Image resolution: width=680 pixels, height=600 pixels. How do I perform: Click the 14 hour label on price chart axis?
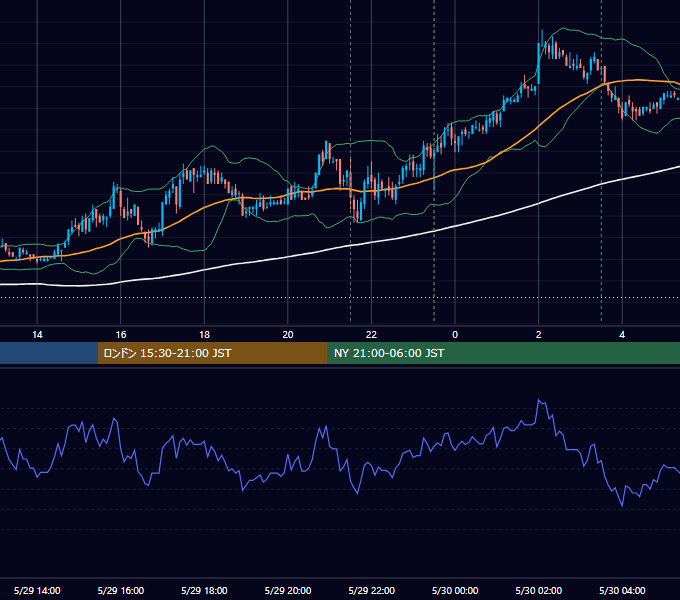37,335
